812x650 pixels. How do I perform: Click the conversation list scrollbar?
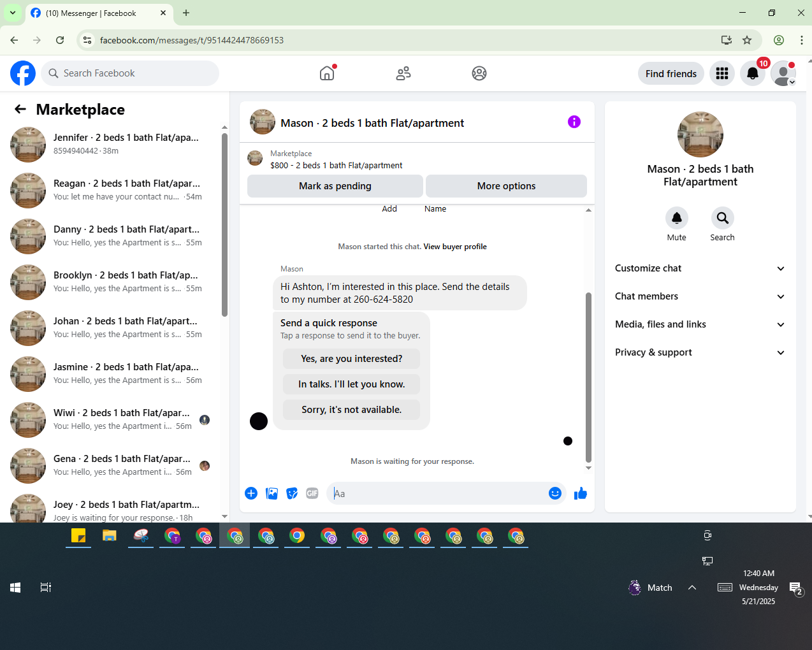coord(224,224)
